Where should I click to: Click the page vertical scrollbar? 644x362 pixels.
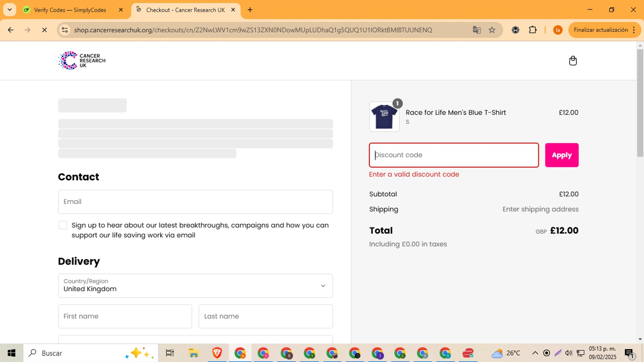click(x=640, y=103)
